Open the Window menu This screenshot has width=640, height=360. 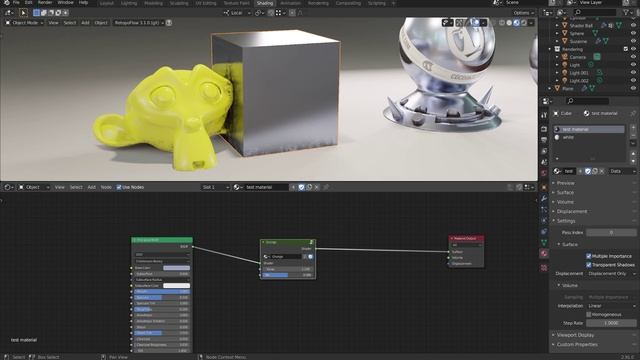(65, 2)
